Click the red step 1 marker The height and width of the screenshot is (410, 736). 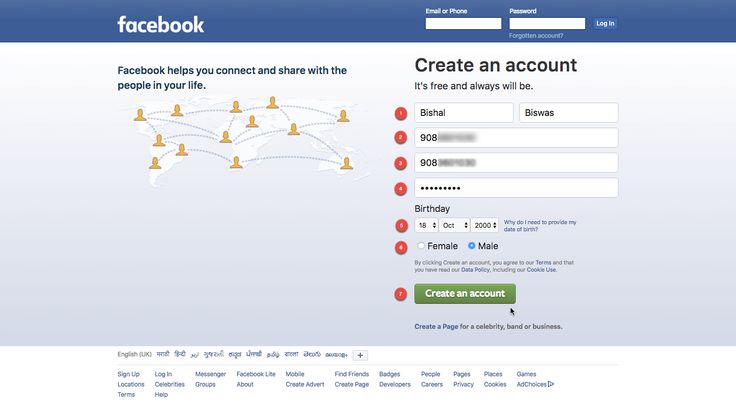[401, 113]
